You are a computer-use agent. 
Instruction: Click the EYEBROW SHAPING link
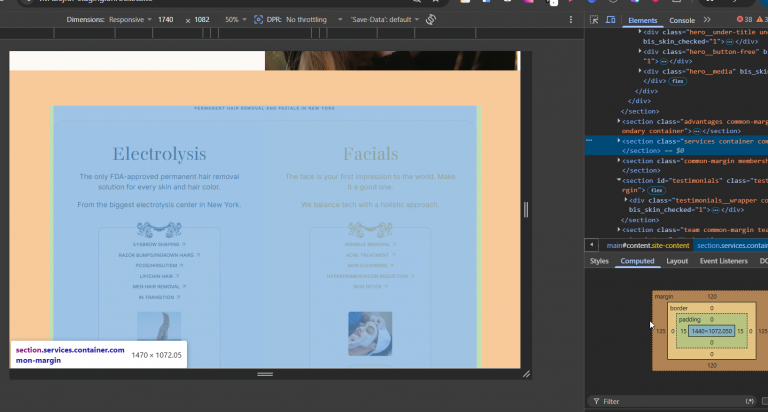click(x=159, y=244)
